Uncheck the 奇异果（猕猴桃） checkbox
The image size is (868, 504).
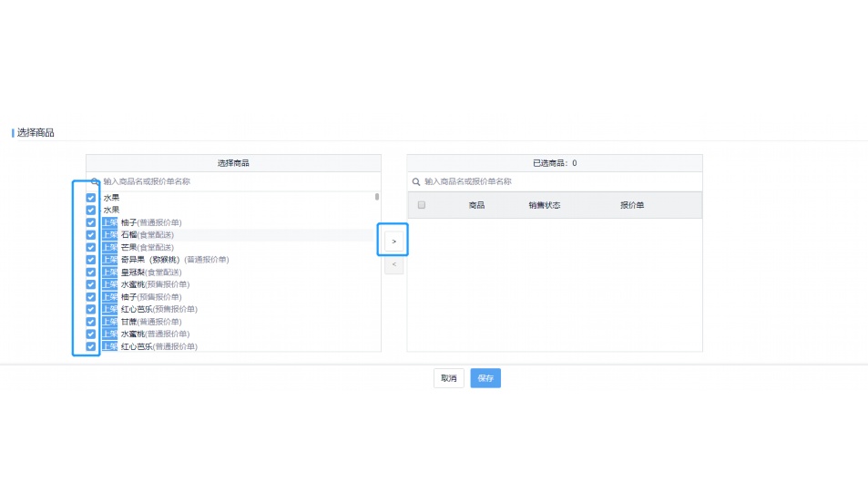click(x=91, y=260)
